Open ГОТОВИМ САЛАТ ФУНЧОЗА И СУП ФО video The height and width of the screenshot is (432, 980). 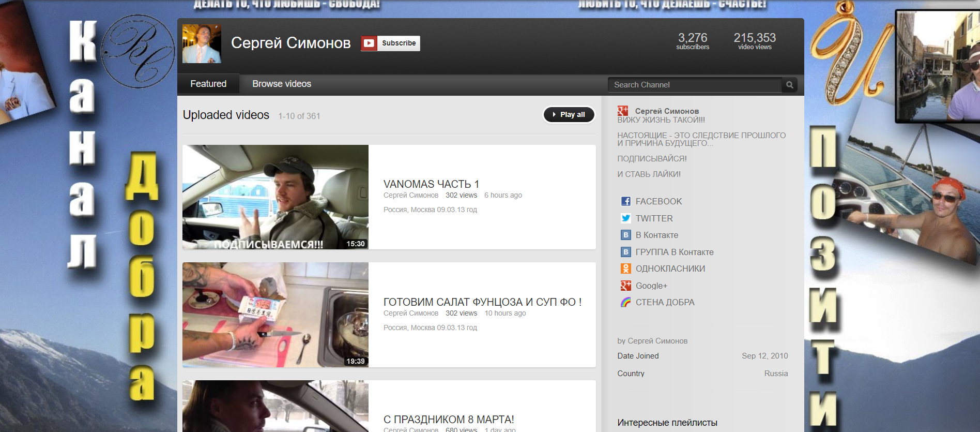[482, 302]
